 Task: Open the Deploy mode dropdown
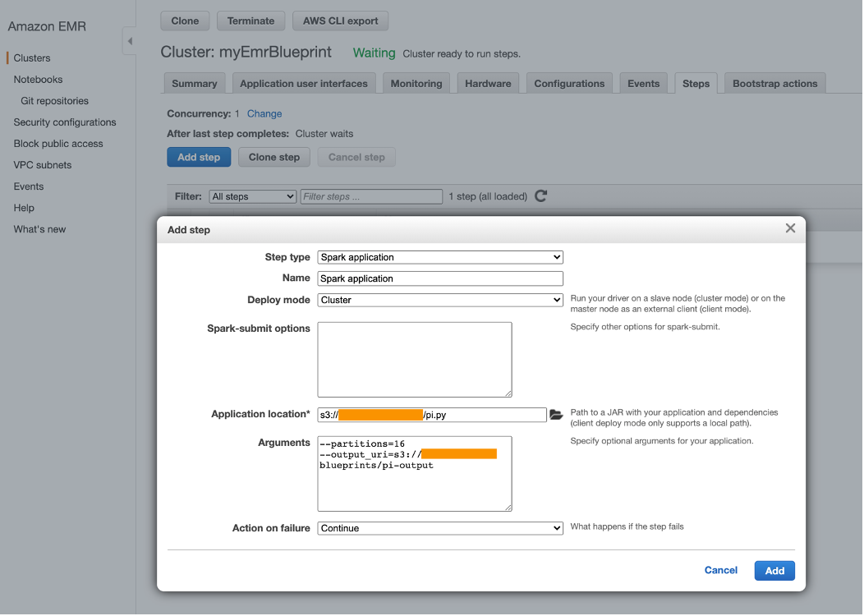pos(439,300)
